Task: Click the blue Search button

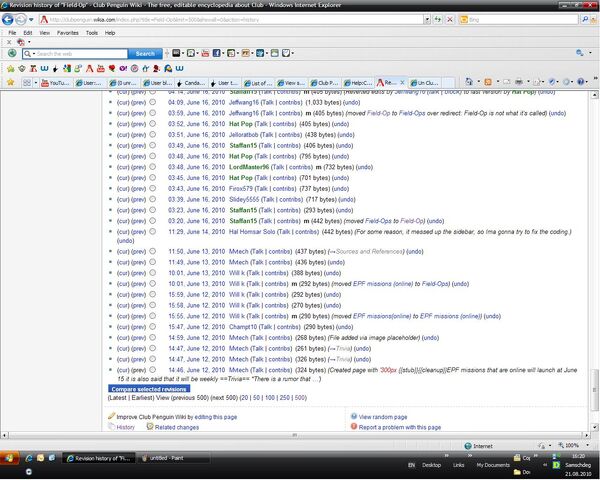Action: (x=145, y=54)
